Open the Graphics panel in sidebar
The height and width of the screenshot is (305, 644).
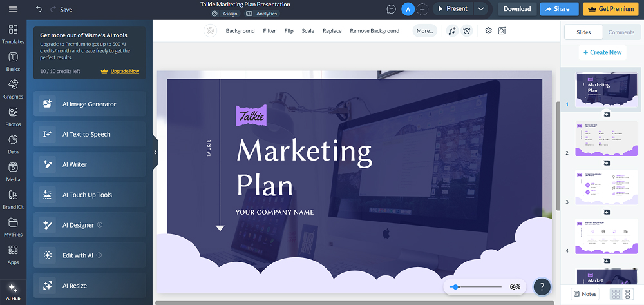tap(13, 89)
